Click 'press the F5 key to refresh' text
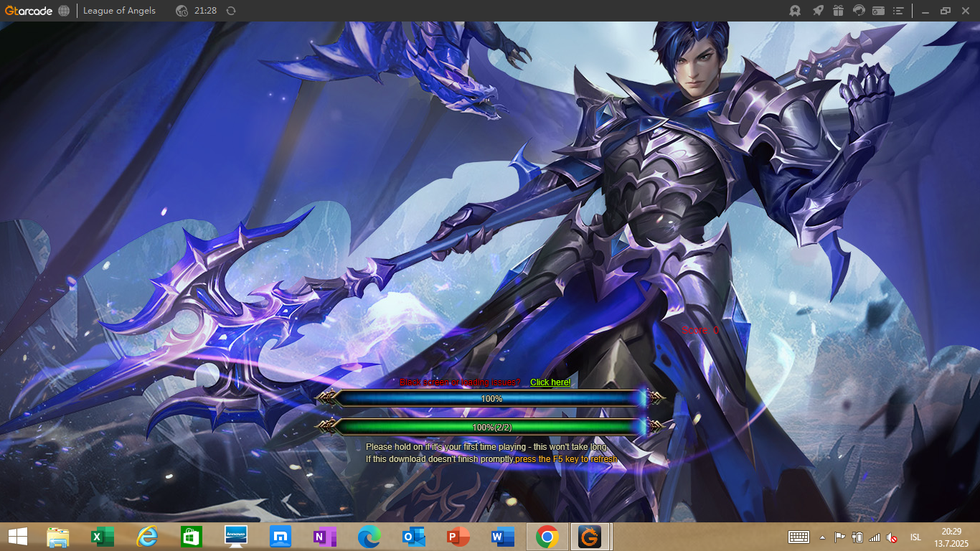Viewport: 980px width, 551px height. tap(566, 459)
